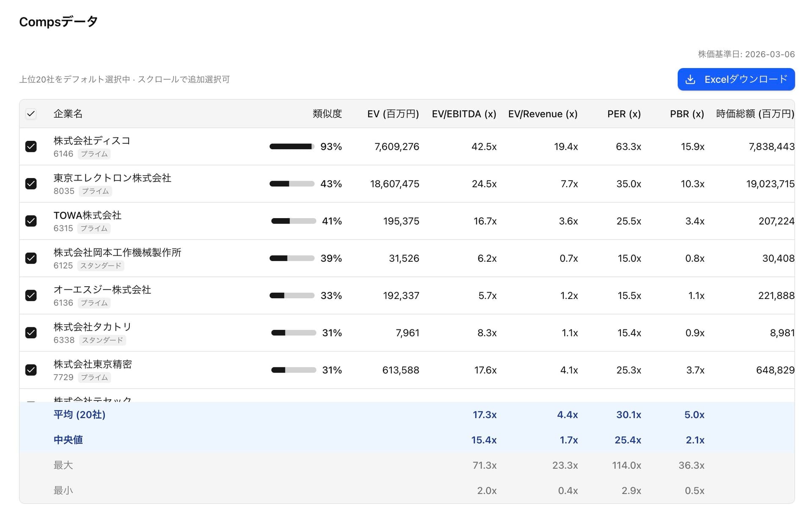Click the EV (百万円) column header
The width and height of the screenshot is (812, 515).
393,114
